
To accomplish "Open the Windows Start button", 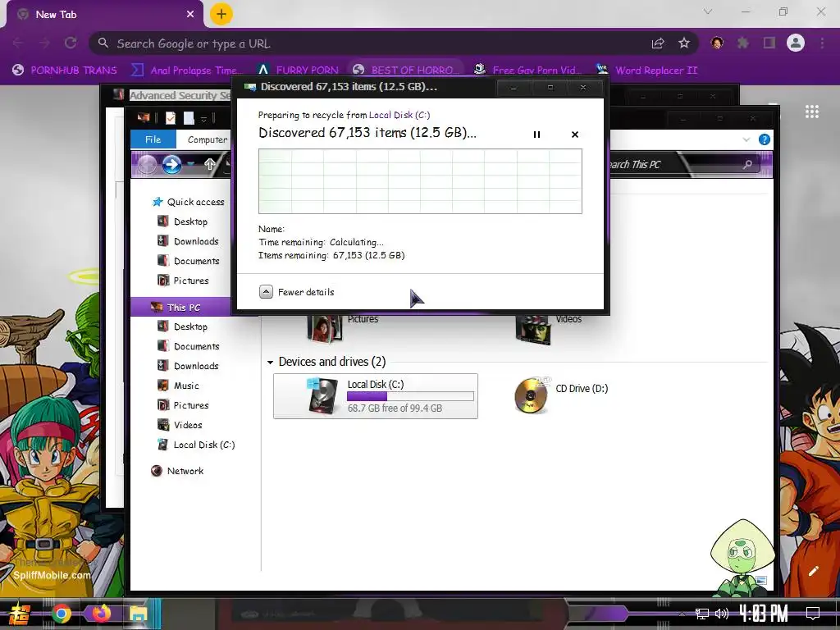I will coord(20,614).
